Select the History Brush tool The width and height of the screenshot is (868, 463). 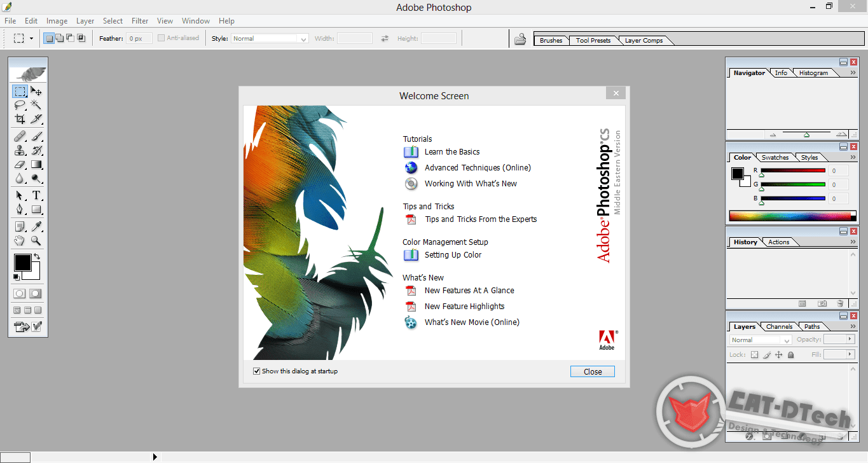(36, 150)
